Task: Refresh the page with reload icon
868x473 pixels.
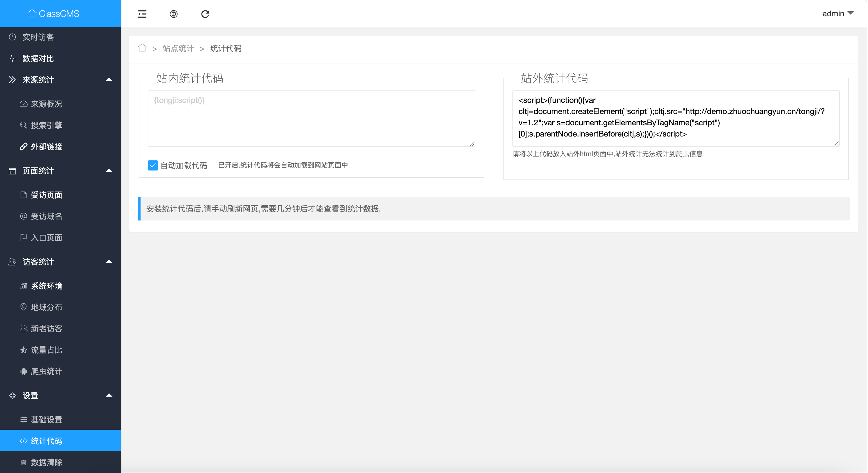Action: pyautogui.click(x=205, y=14)
